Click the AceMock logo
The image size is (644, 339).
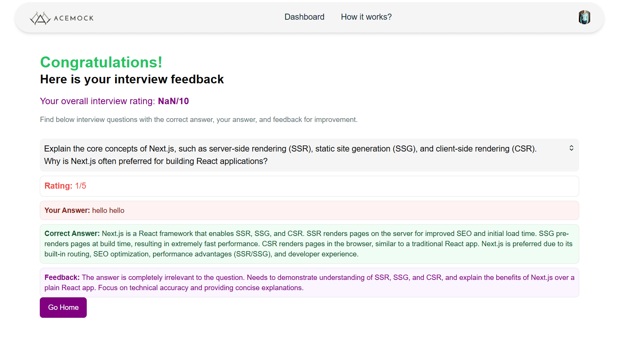tap(61, 18)
